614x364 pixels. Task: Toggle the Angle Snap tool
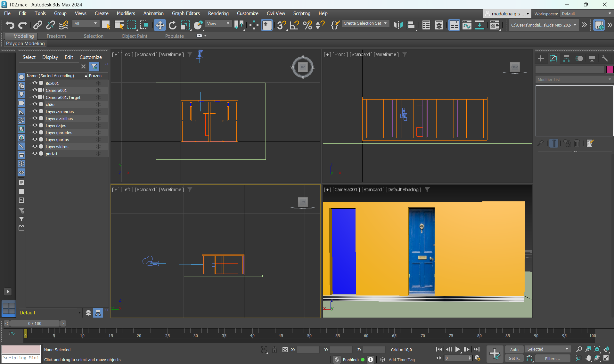tap(294, 25)
